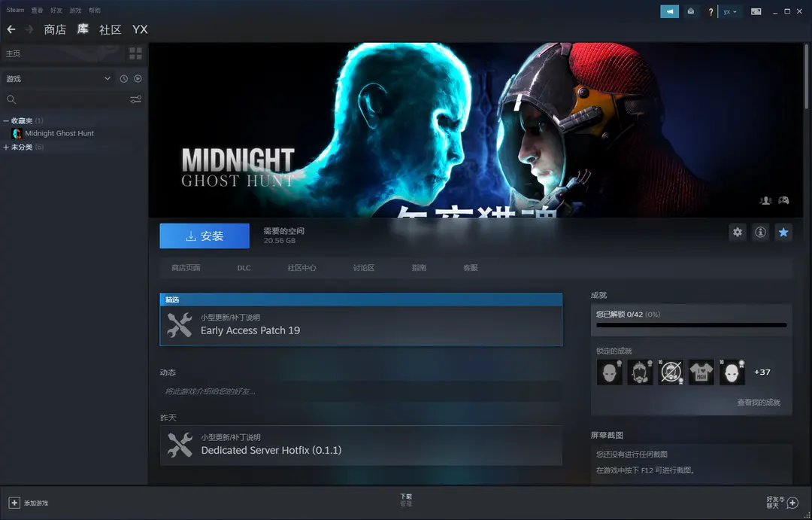812x520 pixels.
Task: Go back with the left arrow
Action: 11,29
